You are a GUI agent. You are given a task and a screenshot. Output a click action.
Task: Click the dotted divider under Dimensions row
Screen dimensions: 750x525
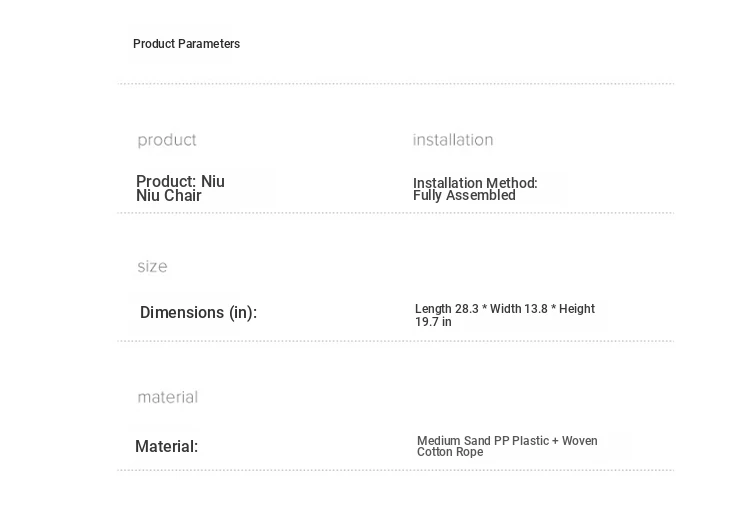(x=396, y=341)
